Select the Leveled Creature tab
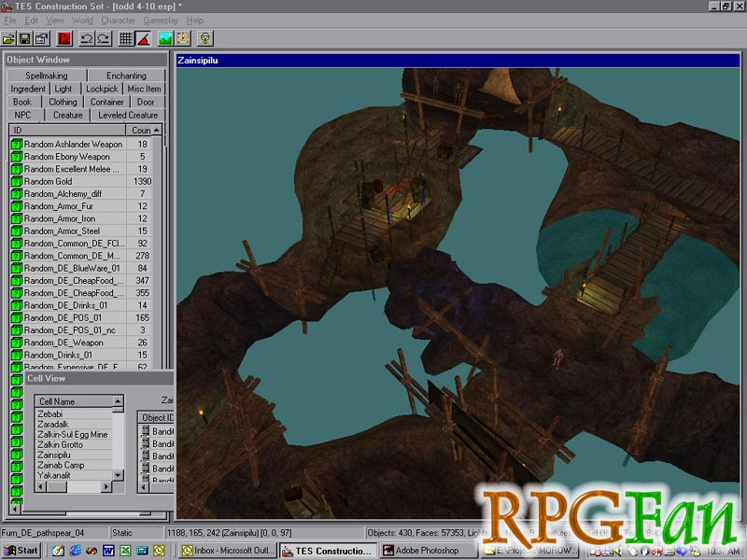Image resolution: width=747 pixels, height=560 pixels. click(128, 115)
